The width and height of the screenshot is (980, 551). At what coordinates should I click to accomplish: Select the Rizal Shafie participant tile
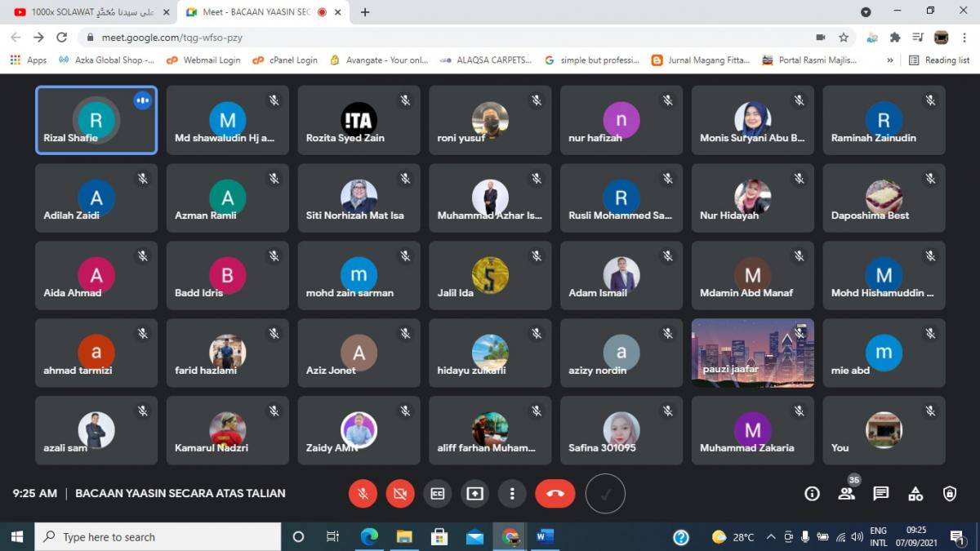click(x=96, y=120)
